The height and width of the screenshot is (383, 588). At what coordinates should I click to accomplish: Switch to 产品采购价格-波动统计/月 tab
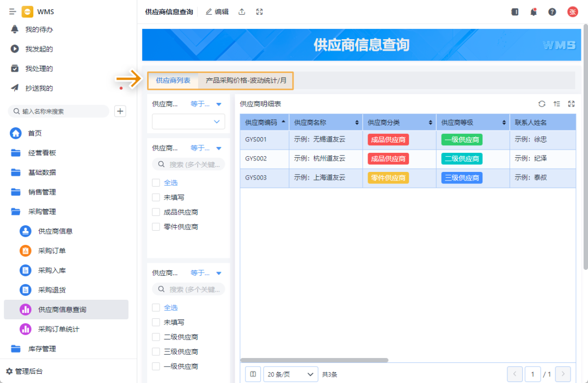tap(246, 81)
